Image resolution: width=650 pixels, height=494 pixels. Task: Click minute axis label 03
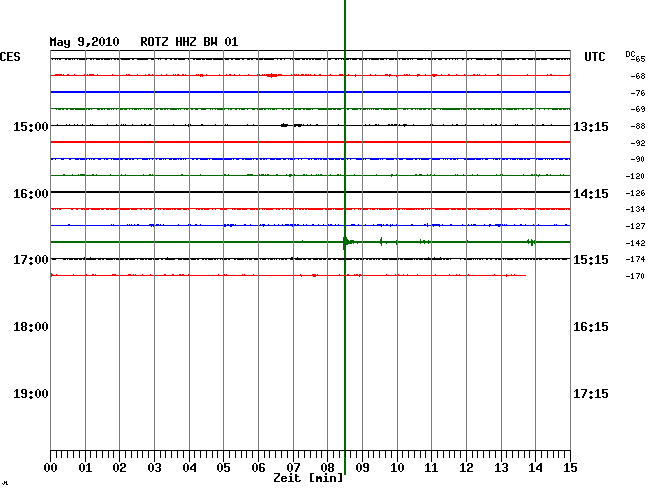coord(154,468)
